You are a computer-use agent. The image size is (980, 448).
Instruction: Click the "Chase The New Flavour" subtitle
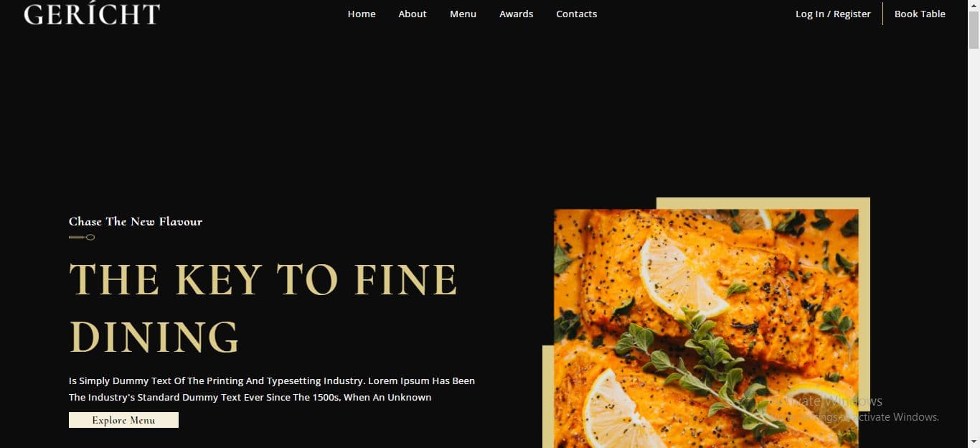point(136,221)
